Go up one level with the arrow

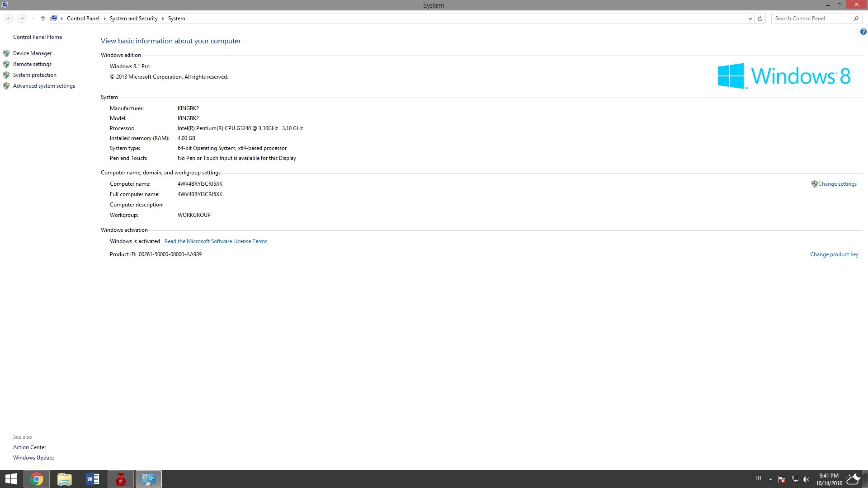(x=43, y=19)
